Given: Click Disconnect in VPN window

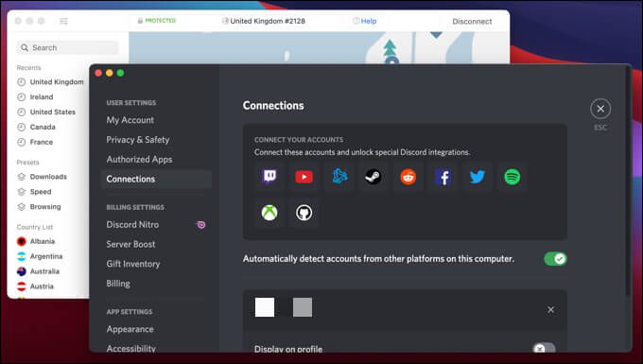Looking at the screenshot, I should (x=472, y=22).
